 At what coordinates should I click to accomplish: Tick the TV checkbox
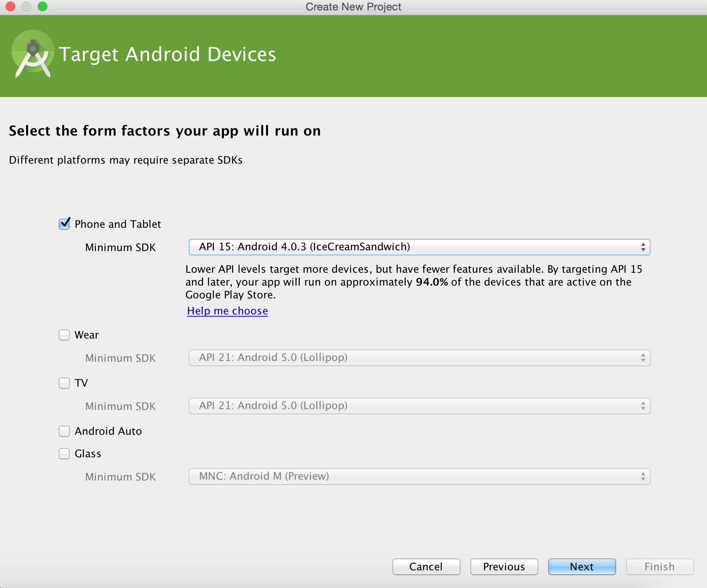[x=64, y=383]
